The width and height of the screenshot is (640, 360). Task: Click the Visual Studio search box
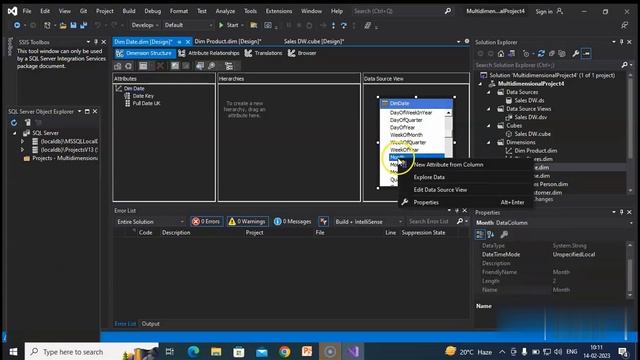402,11
